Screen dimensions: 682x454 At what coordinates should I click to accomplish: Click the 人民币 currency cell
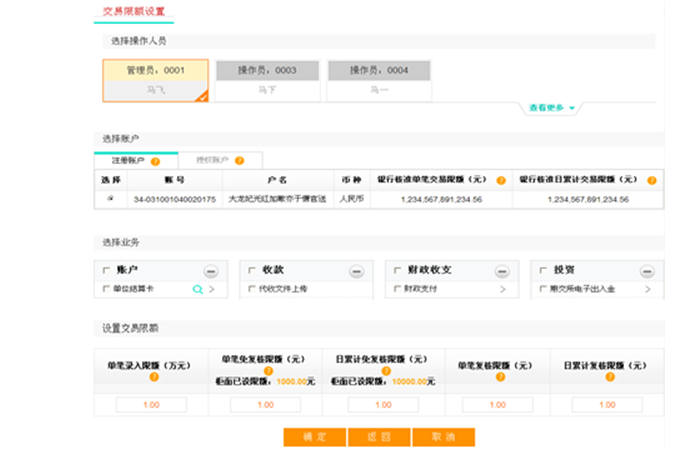(x=351, y=199)
